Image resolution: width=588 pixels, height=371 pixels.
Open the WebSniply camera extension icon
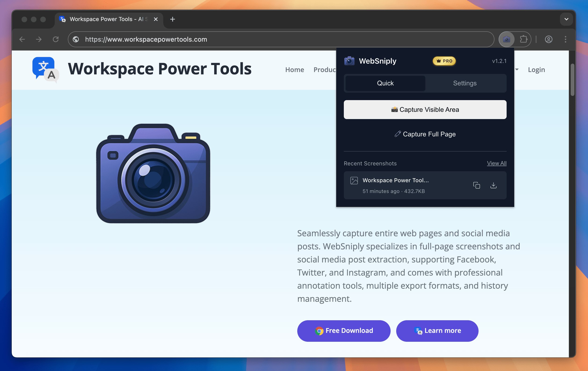click(x=506, y=39)
